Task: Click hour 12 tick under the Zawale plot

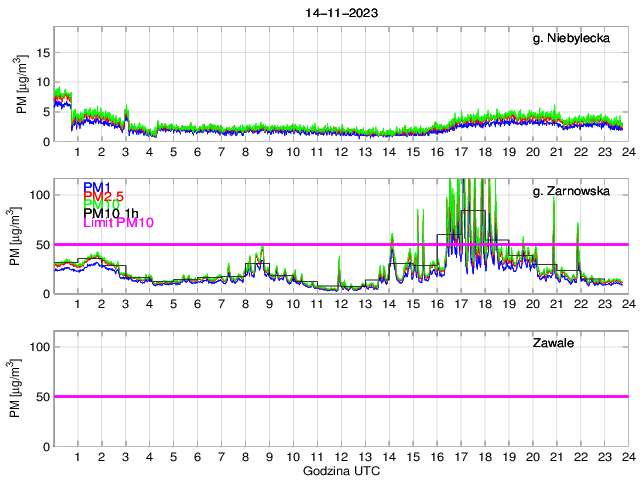Action: point(341,456)
